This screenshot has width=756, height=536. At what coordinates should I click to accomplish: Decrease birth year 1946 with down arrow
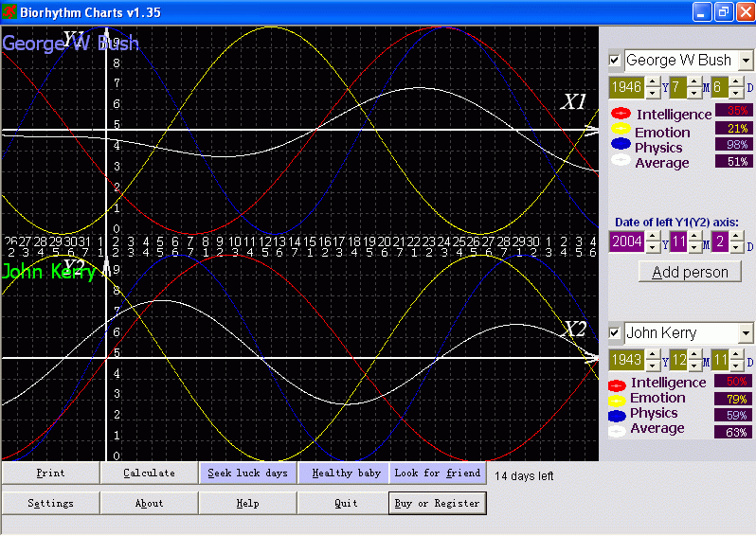pyautogui.click(x=653, y=93)
